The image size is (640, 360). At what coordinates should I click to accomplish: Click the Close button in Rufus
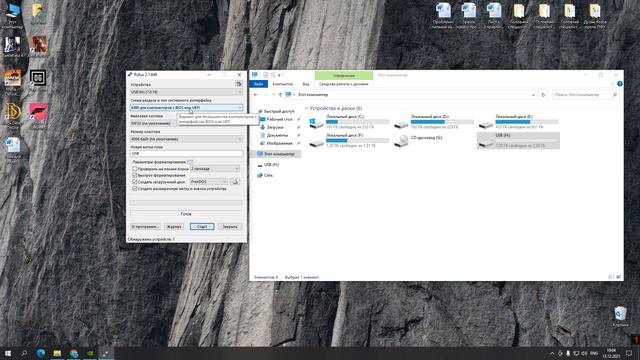pos(230,227)
